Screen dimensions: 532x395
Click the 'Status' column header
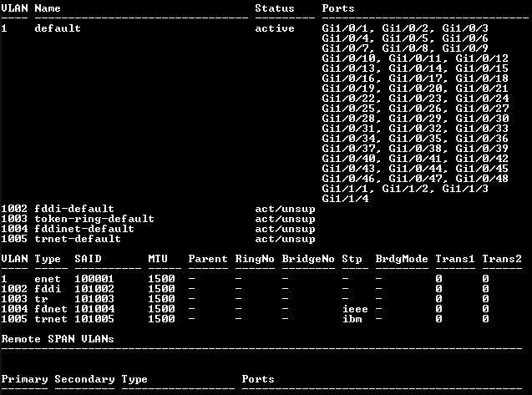(275, 8)
